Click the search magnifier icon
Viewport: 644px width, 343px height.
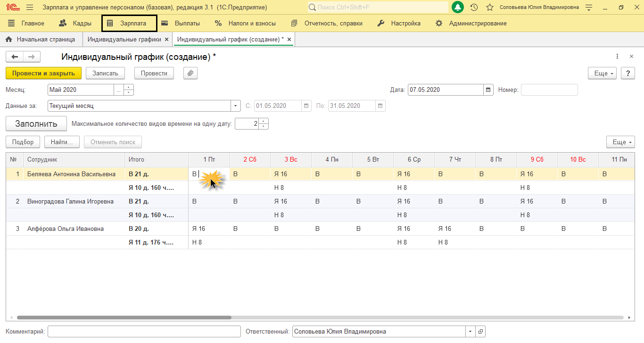(x=313, y=8)
